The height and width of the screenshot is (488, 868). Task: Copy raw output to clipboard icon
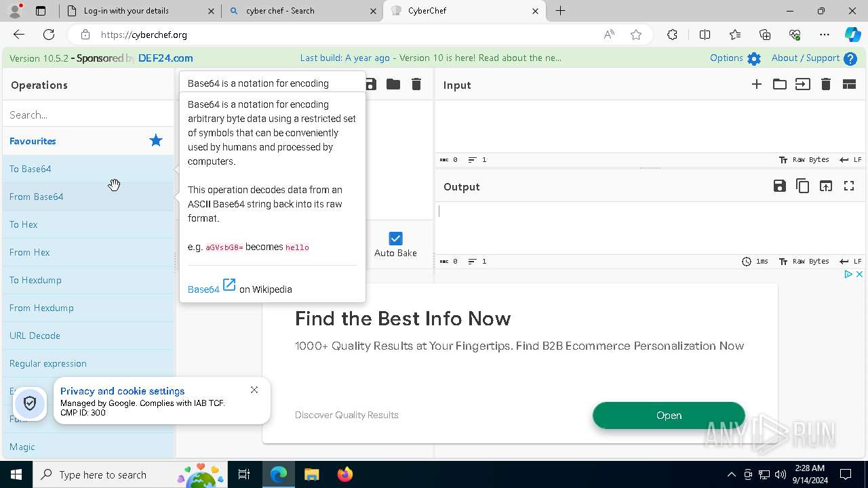[x=803, y=186]
